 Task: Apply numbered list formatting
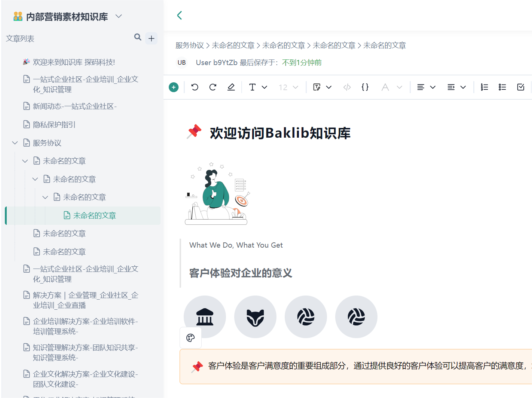click(484, 87)
